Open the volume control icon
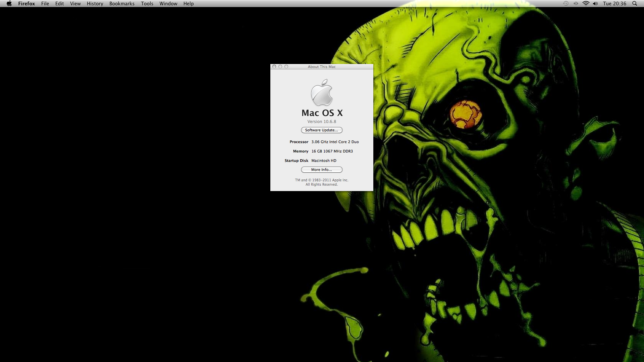The width and height of the screenshot is (644, 362). pyautogui.click(x=595, y=4)
